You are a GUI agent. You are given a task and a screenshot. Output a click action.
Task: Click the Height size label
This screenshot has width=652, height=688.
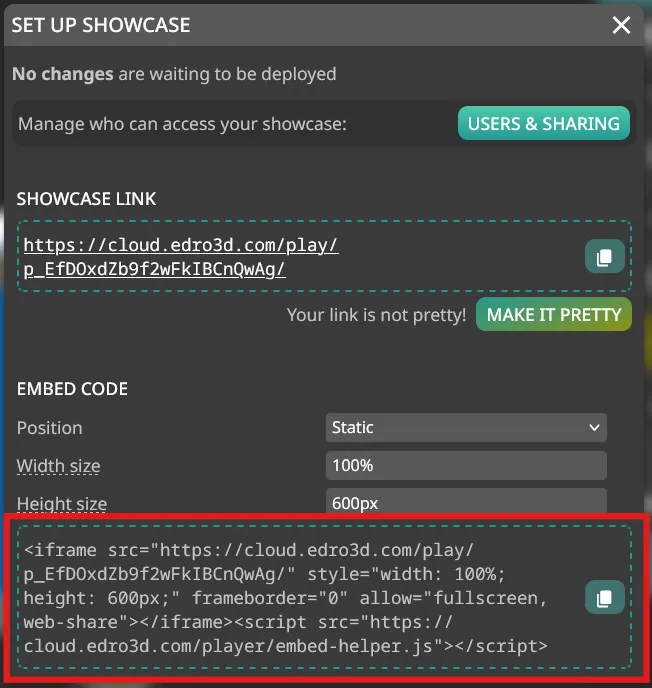pyautogui.click(x=62, y=504)
